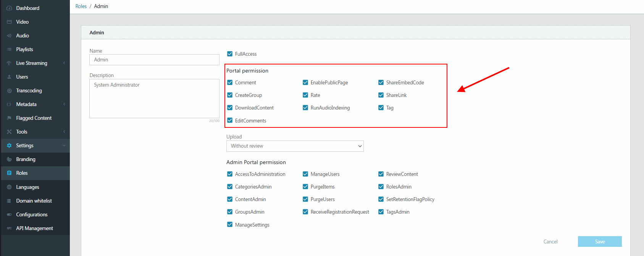The image size is (644, 256).
Task: Disable the PurgeUsers checkbox
Action: click(305, 199)
